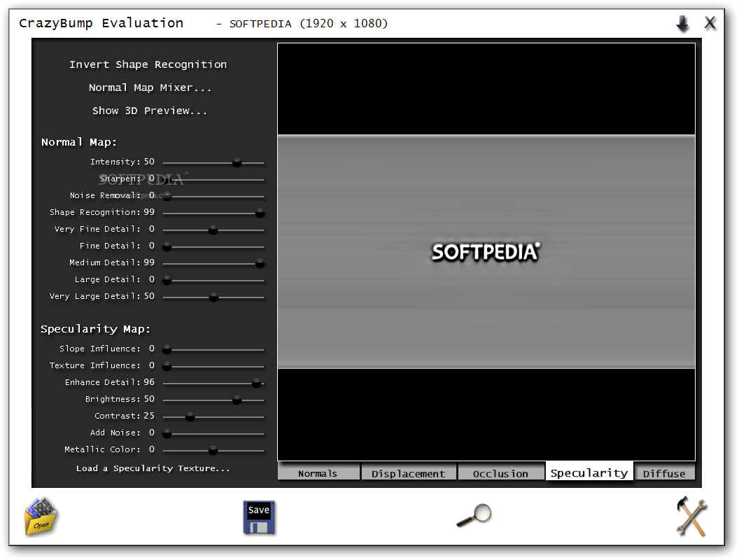Screen dimensions: 739x560
Task: Switch to the Normals tab
Action: coord(318,472)
